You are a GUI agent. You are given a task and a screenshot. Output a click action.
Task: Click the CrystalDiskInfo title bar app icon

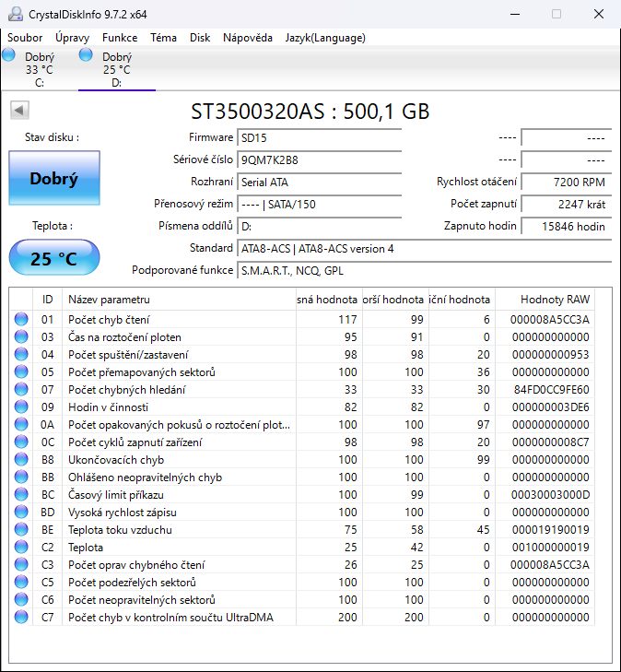[x=16, y=14]
